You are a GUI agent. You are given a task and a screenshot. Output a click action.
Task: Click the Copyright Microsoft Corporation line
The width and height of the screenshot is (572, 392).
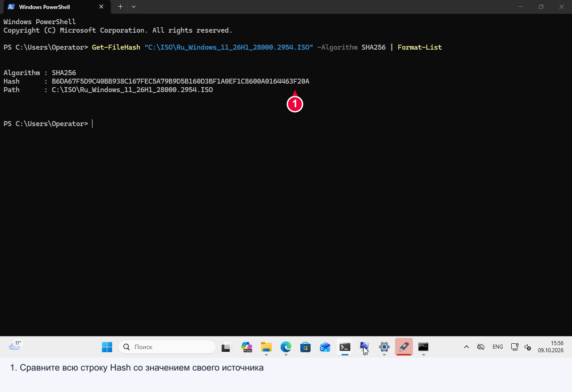pos(118,30)
